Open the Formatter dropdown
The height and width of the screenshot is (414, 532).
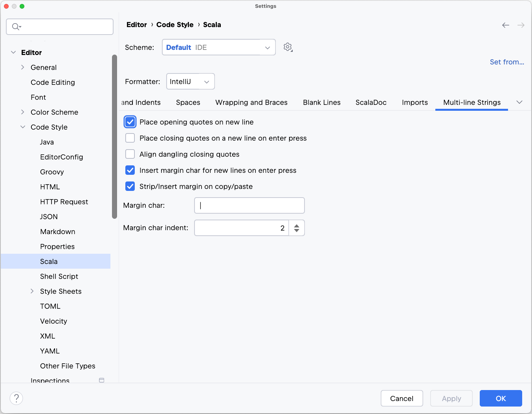(x=190, y=81)
